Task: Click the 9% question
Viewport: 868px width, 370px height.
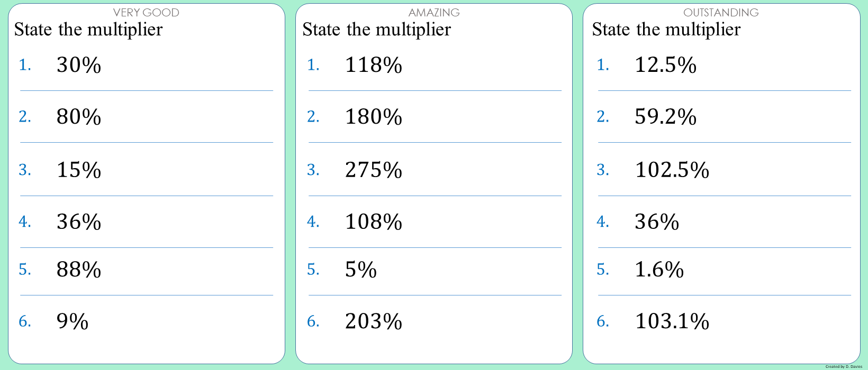Action: 73,321
